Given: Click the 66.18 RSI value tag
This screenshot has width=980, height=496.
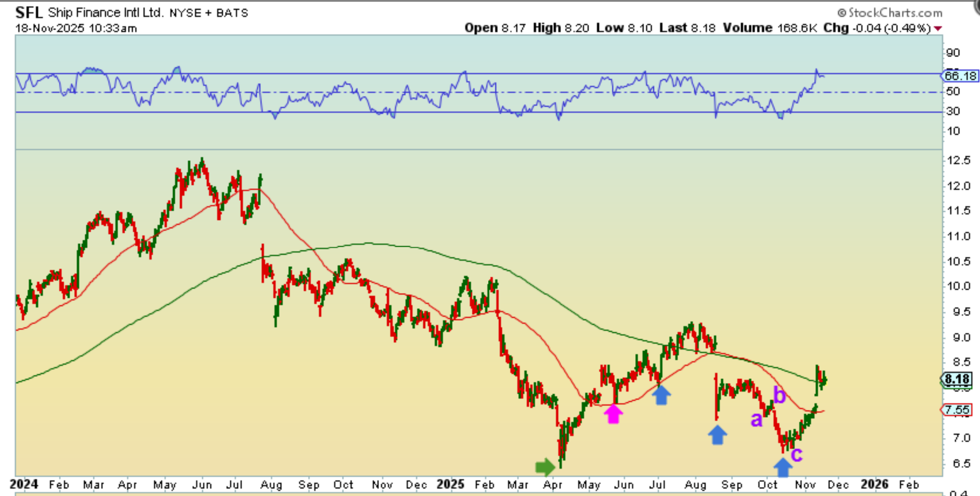Looking at the screenshot, I should coord(960,76).
